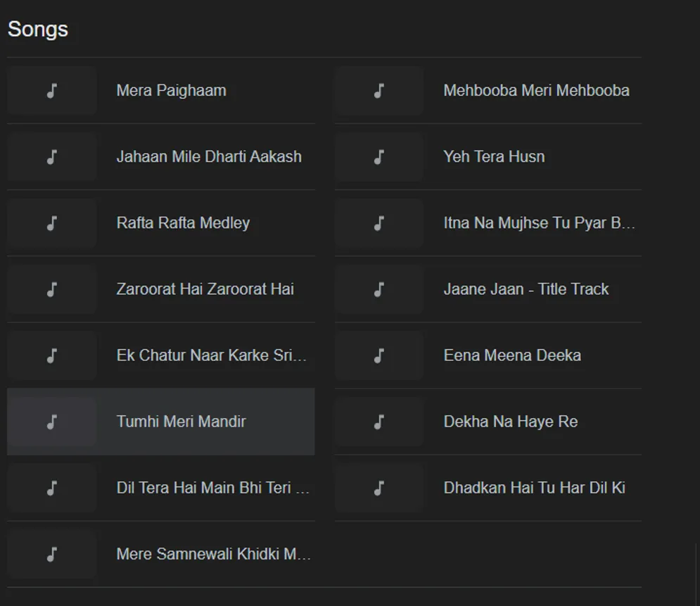This screenshot has width=700, height=606.
Task: Click music note icon beside Mehbooba Meri Mehbooba
Action: pos(378,91)
